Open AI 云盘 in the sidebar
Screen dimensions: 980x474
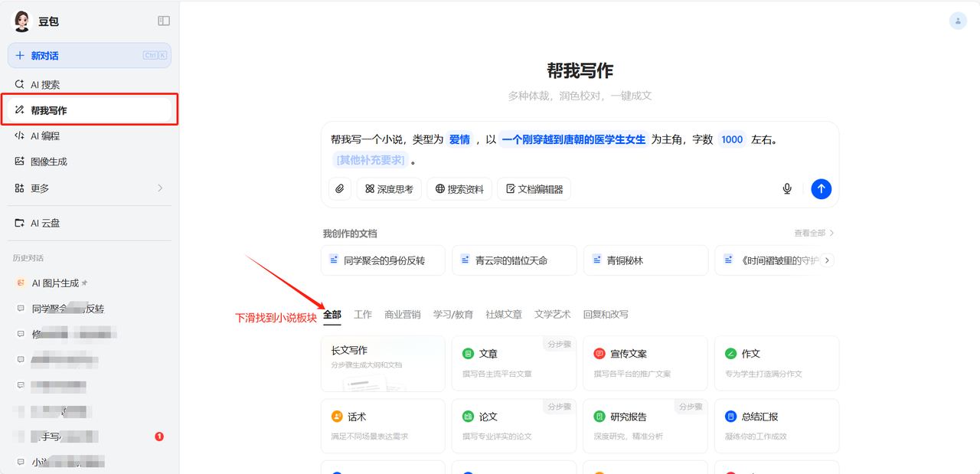[90, 223]
